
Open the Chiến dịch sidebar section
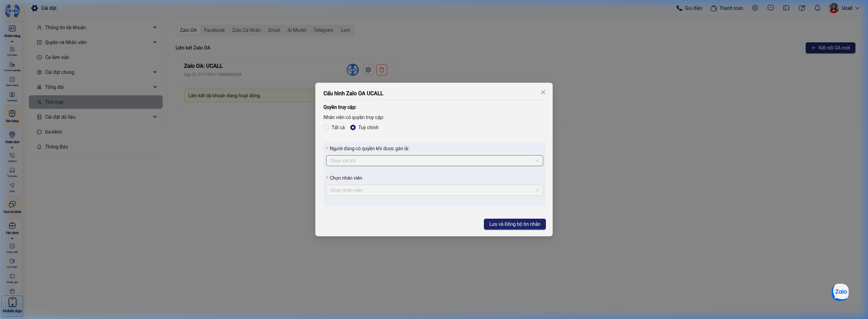point(12,137)
